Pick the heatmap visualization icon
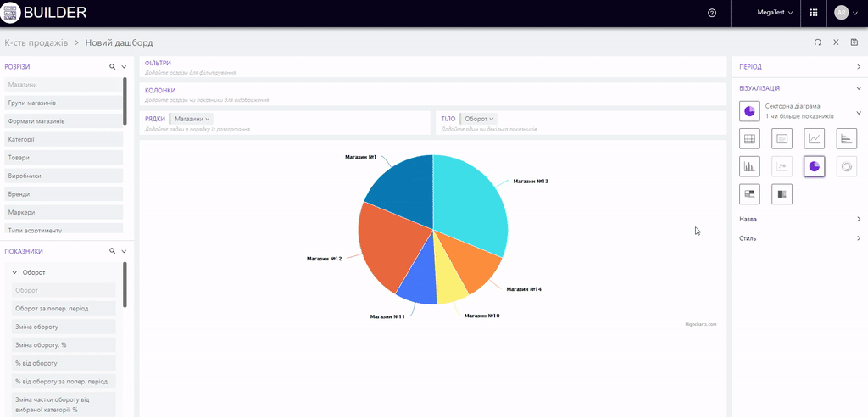The image size is (868, 419). (782, 194)
